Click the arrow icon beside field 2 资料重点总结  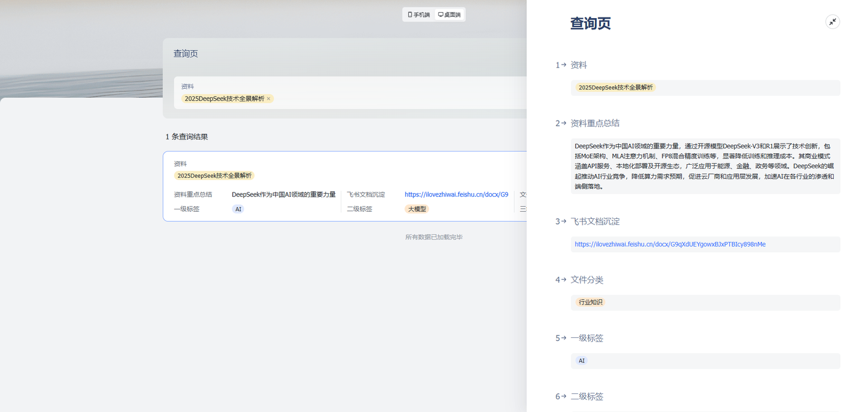pyautogui.click(x=564, y=123)
